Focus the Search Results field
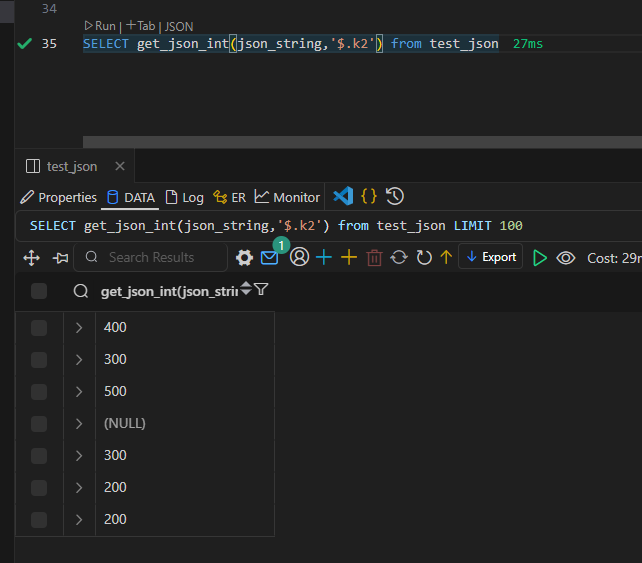 [151, 257]
